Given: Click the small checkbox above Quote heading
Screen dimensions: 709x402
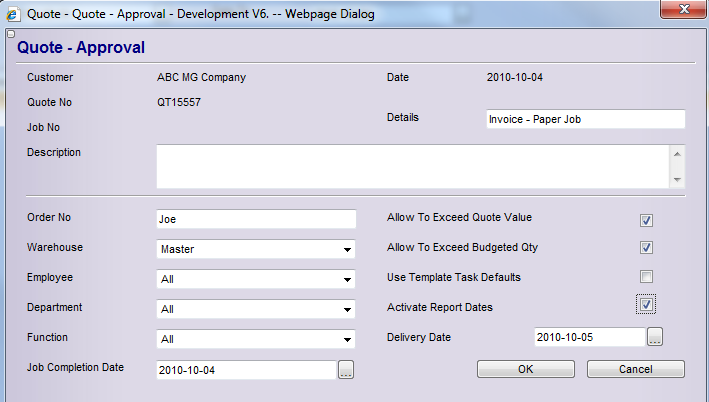Looking at the screenshot, I should [x=9, y=34].
